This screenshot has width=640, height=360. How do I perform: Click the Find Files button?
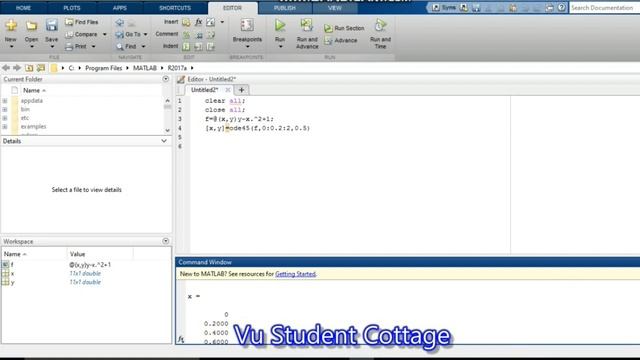pyautogui.click(x=82, y=22)
